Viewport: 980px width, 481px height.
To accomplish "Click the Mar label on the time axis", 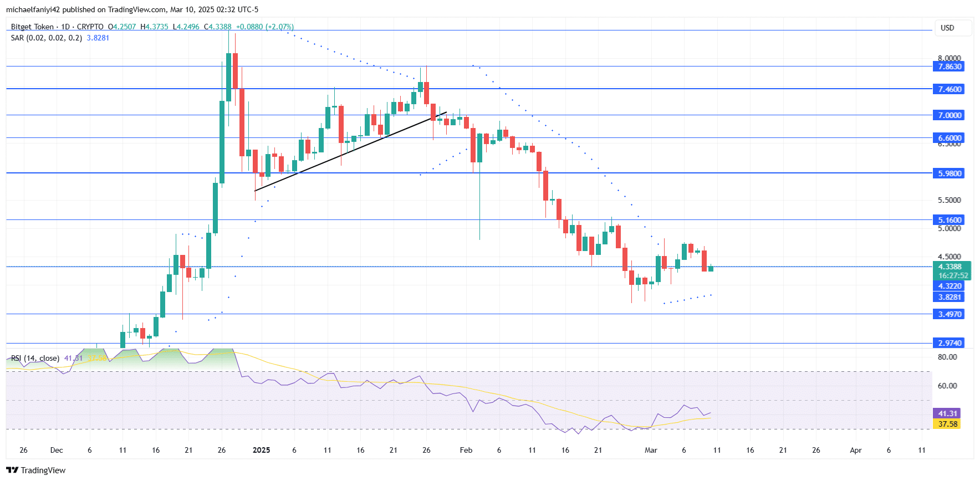I will pos(651,450).
